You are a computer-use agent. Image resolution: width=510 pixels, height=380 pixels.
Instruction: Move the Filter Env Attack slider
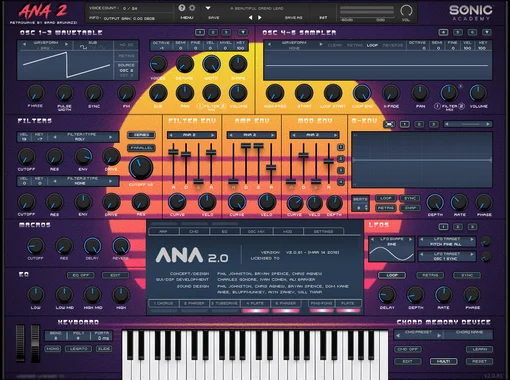point(173,152)
